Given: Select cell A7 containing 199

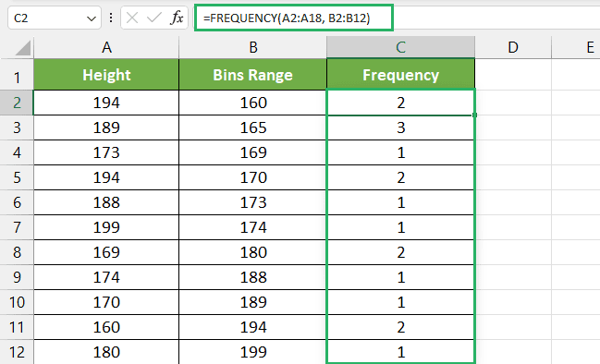Looking at the screenshot, I should 106,227.
